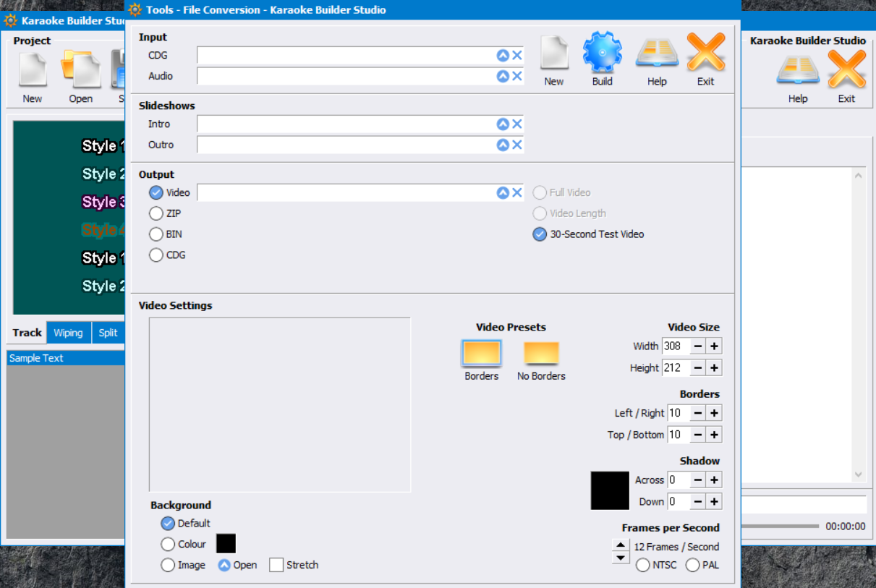876x588 pixels.
Task: Browse for an Audio file with the arrow icon
Action: pos(504,76)
